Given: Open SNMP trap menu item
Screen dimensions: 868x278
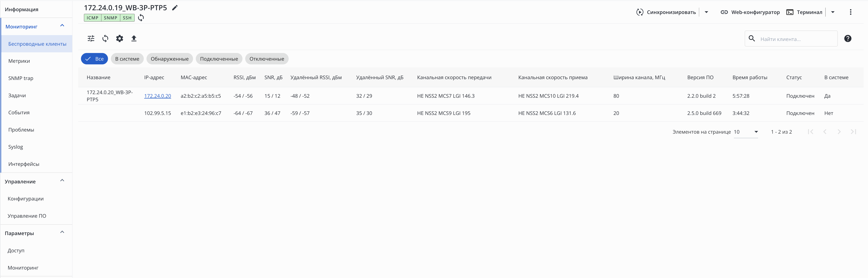Looking at the screenshot, I should click(21, 78).
